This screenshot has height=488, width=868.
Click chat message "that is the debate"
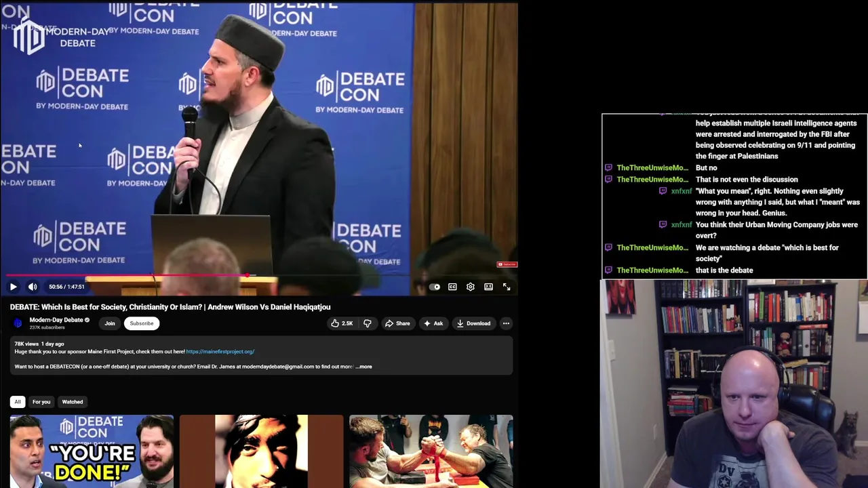pos(724,270)
